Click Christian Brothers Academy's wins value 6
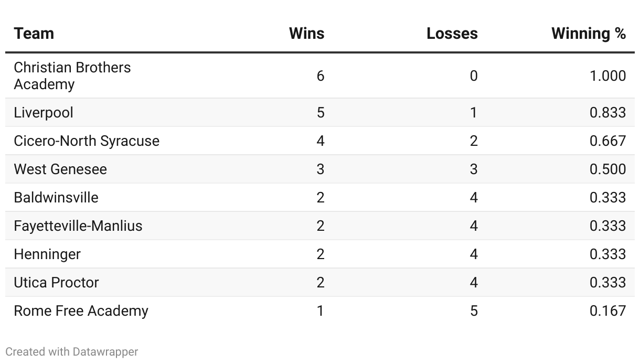The width and height of the screenshot is (640, 364). 321,76
